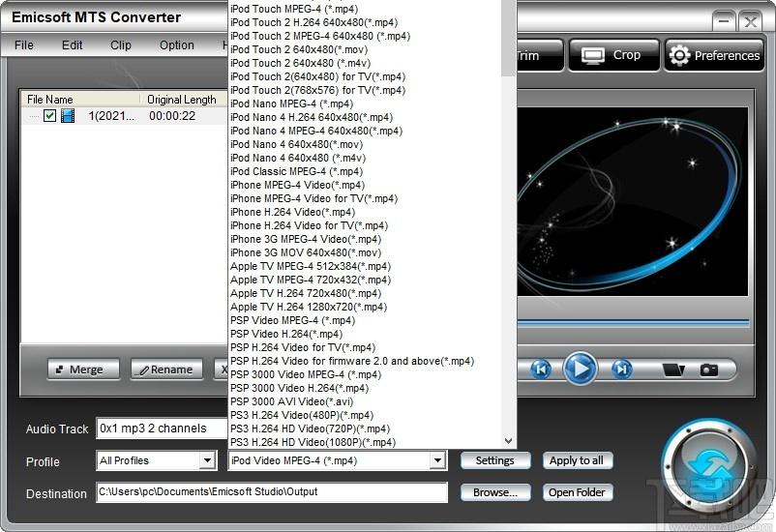
Task: Click the scroll down arrow of profile list
Action: click(x=508, y=440)
